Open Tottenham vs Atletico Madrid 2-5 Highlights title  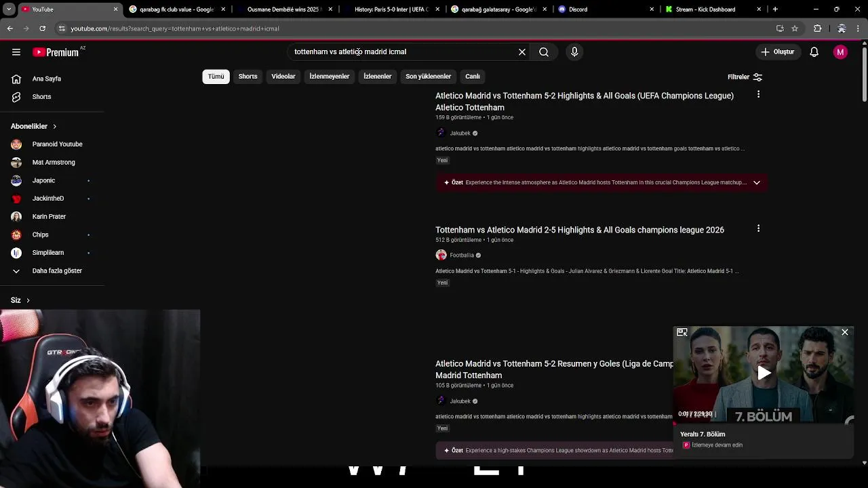coord(580,230)
